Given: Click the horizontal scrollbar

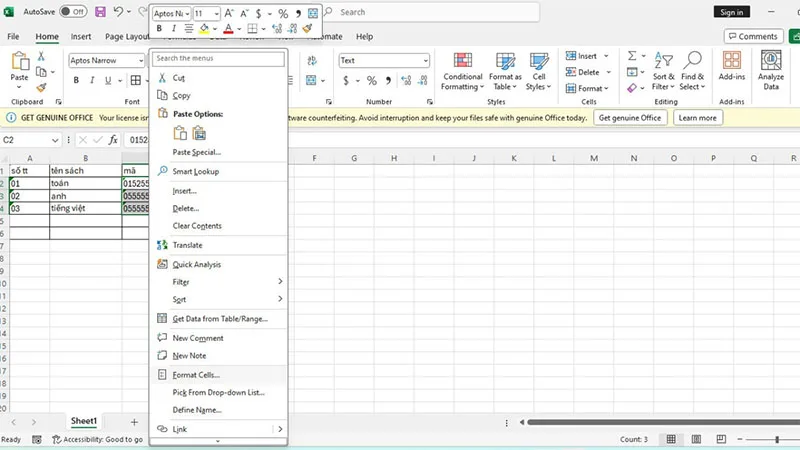Looking at the screenshot, I should 663,422.
